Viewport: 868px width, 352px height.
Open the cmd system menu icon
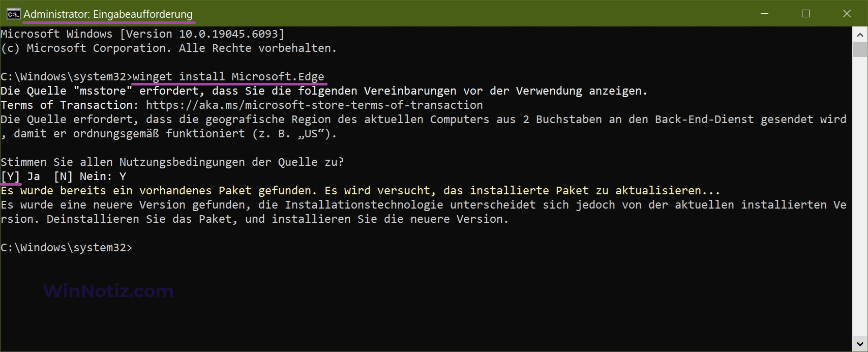(14, 14)
